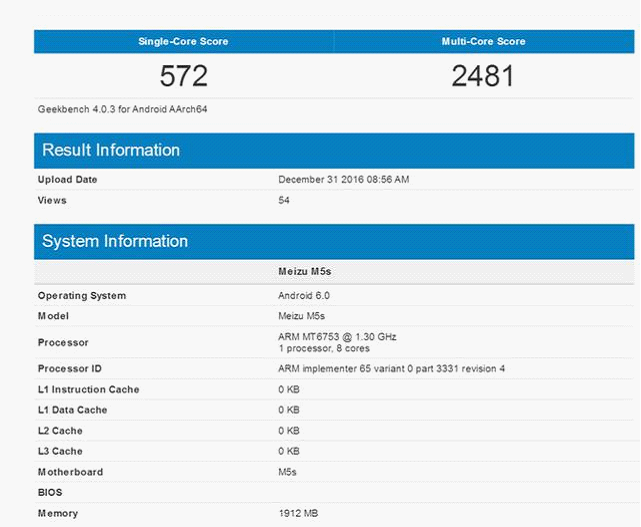Select the ARM implementer 65 variant value
Image resolution: width=641 pixels, height=527 pixels.
pos(391,369)
